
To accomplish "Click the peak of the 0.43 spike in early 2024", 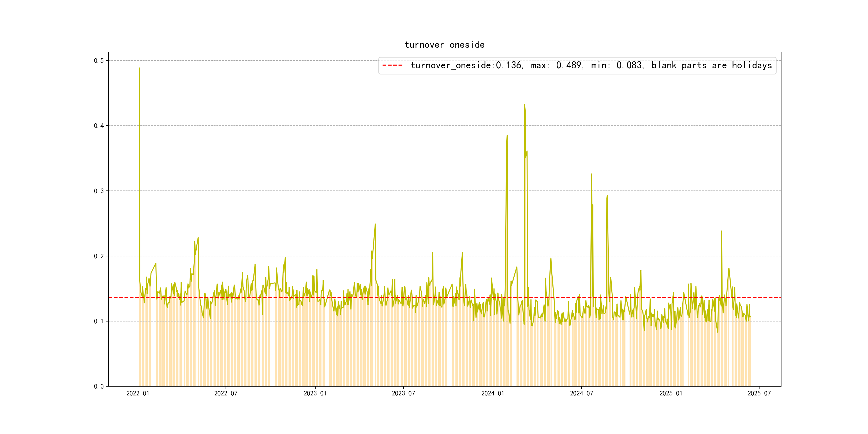I will pyautogui.click(x=524, y=105).
